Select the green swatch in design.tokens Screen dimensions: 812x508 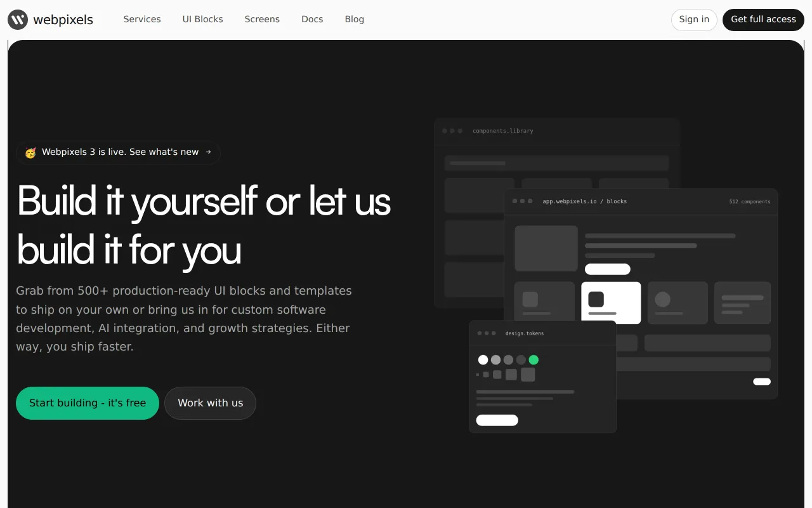pos(534,360)
